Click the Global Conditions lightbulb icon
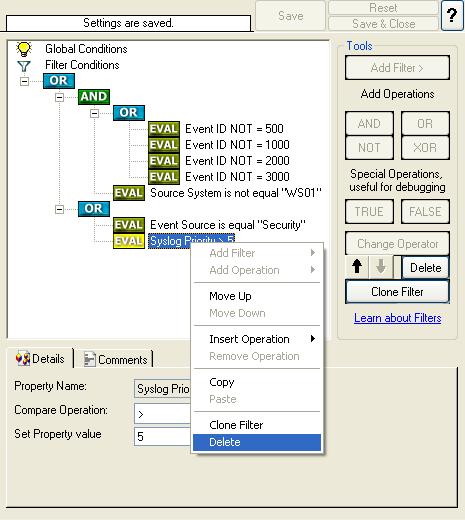 click(24, 49)
